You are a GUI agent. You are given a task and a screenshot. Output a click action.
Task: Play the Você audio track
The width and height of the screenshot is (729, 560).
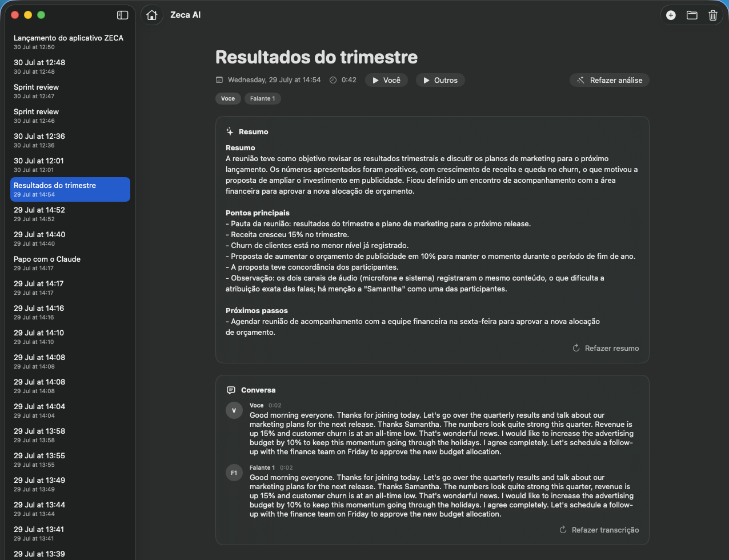pos(386,80)
